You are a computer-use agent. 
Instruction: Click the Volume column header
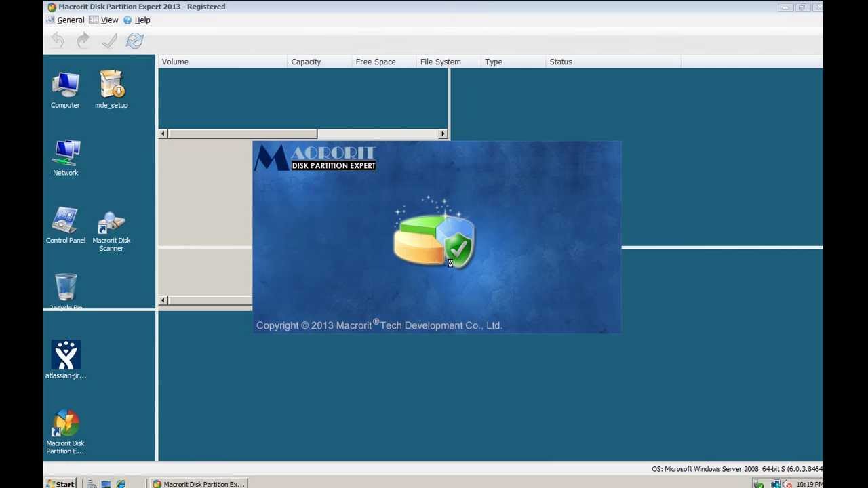[x=223, y=62]
